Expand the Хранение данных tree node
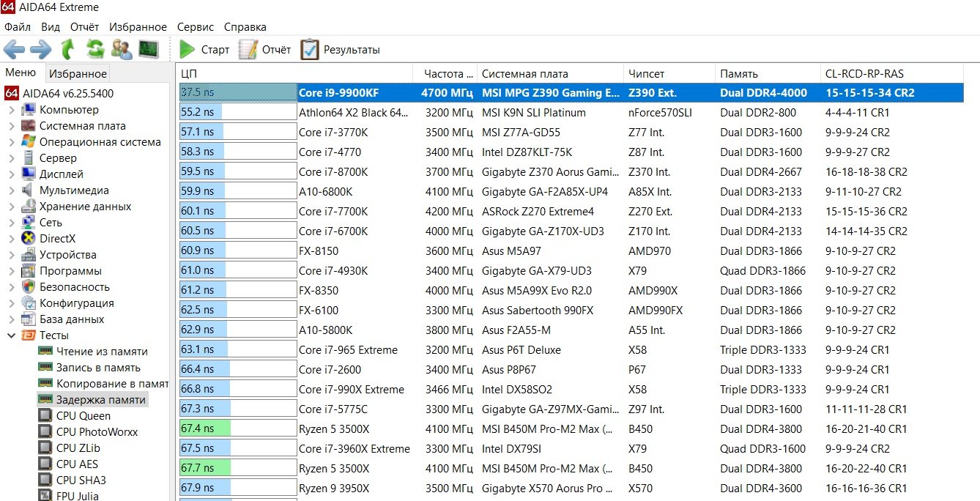This screenshot has width=980, height=501. [12, 207]
